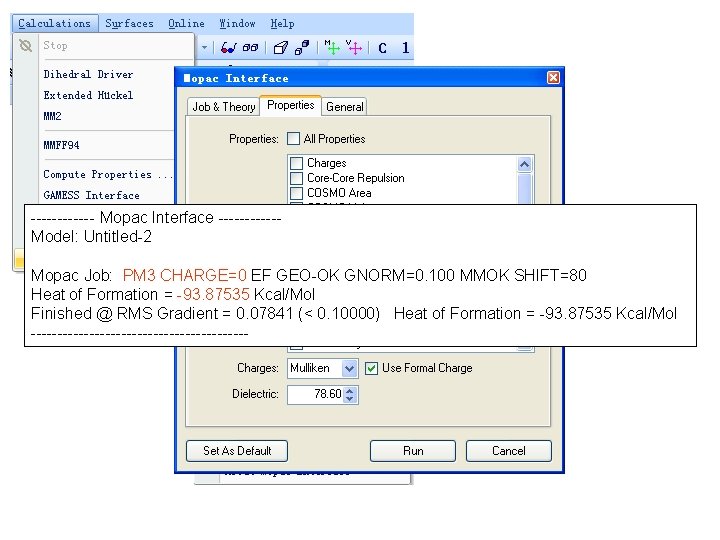Image resolution: width=720 pixels, height=540 pixels.
Task: Click the depth fading two-cubes icon
Action: tap(302, 48)
